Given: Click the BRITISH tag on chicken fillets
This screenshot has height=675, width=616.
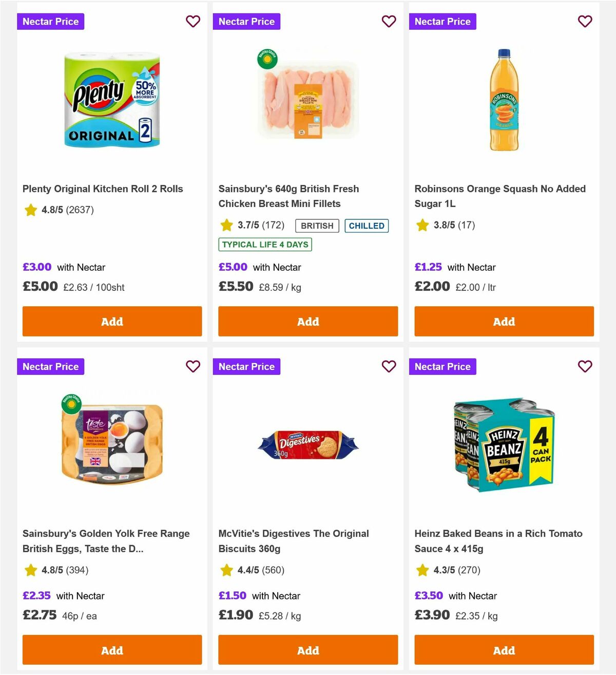Looking at the screenshot, I should pos(317,226).
